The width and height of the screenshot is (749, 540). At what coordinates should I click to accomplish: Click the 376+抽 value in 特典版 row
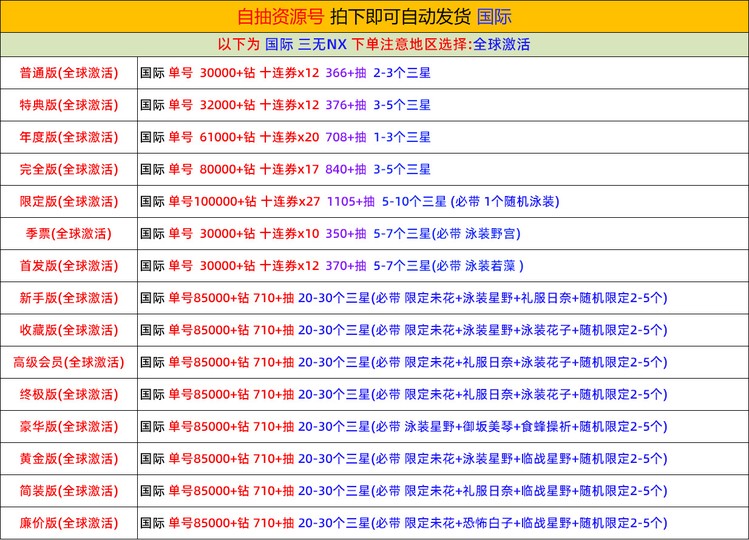pyautogui.click(x=346, y=105)
